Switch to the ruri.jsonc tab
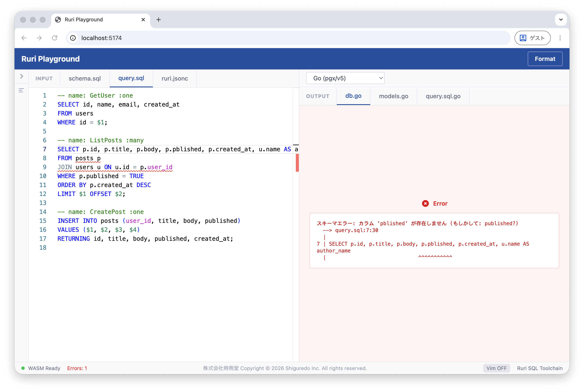This screenshot has width=584, height=392. (175, 78)
